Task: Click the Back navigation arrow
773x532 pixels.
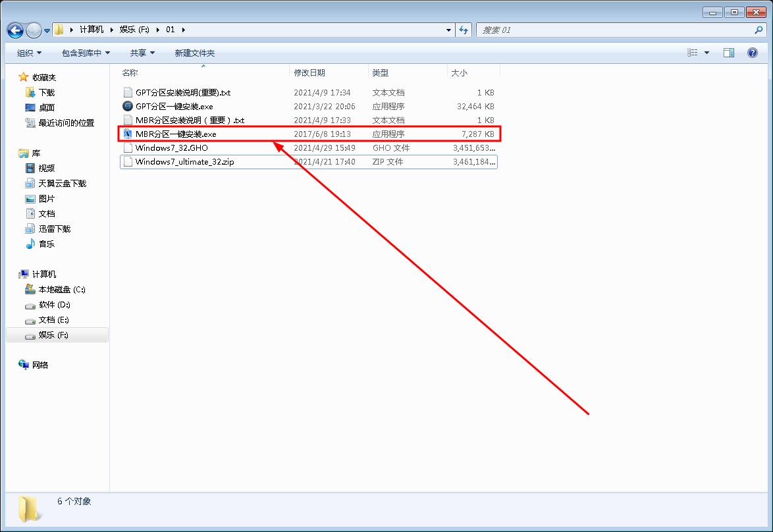Action: coord(14,30)
